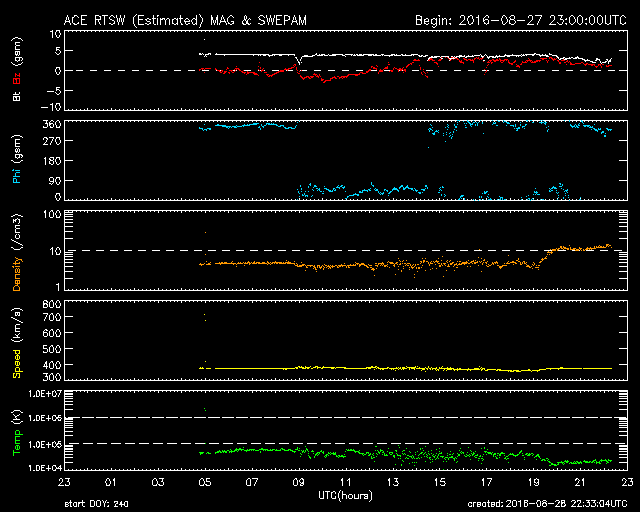
Task: Click the white 'Bt' axis label
Action: tap(17, 97)
